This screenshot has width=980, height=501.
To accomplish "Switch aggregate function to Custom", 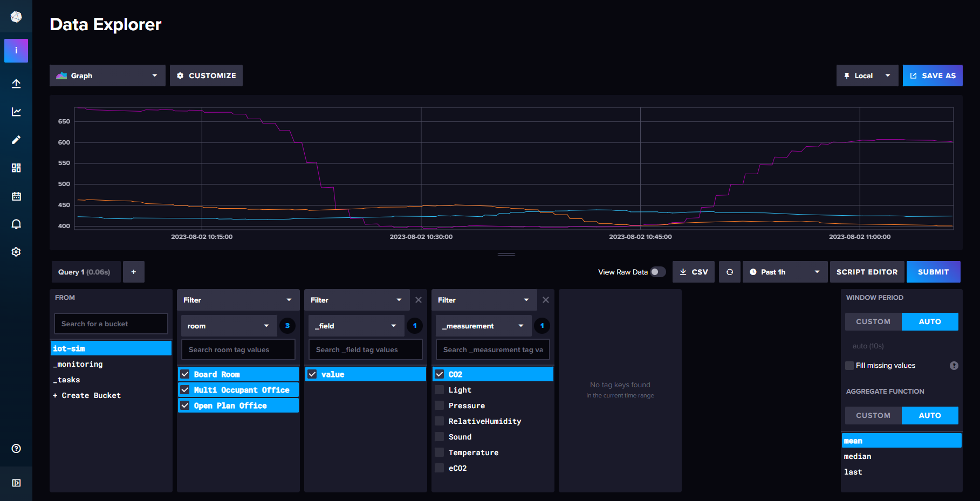I will (x=873, y=415).
